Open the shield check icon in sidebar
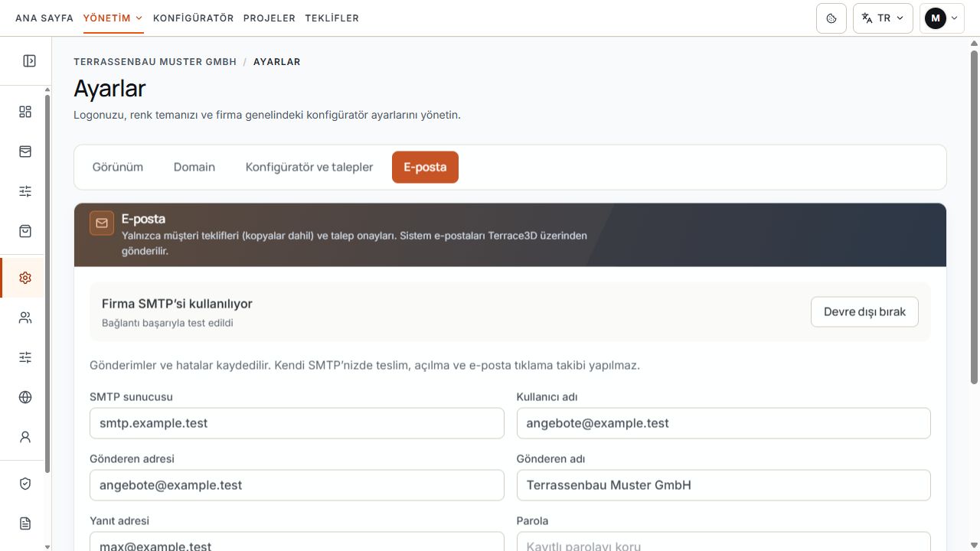The width and height of the screenshot is (980, 551). click(25, 484)
